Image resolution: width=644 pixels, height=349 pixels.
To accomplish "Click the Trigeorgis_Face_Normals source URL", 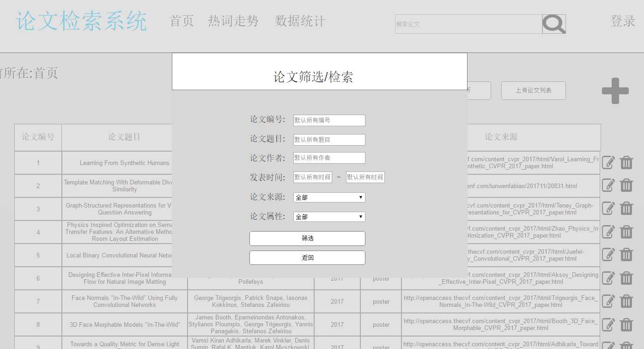I will [501, 301].
